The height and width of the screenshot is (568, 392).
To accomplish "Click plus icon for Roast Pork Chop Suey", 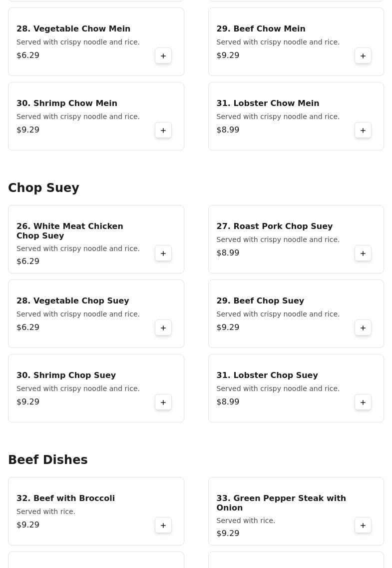I will (x=363, y=253).
